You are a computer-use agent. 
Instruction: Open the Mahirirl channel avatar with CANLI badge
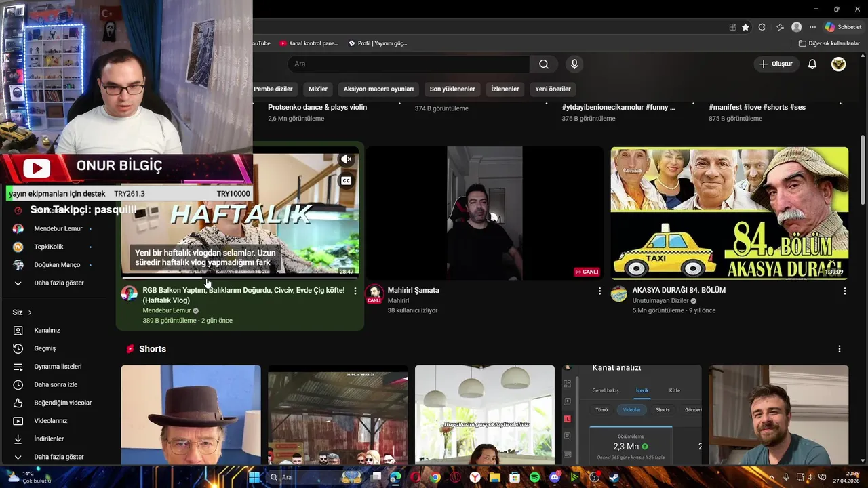(x=374, y=294)
